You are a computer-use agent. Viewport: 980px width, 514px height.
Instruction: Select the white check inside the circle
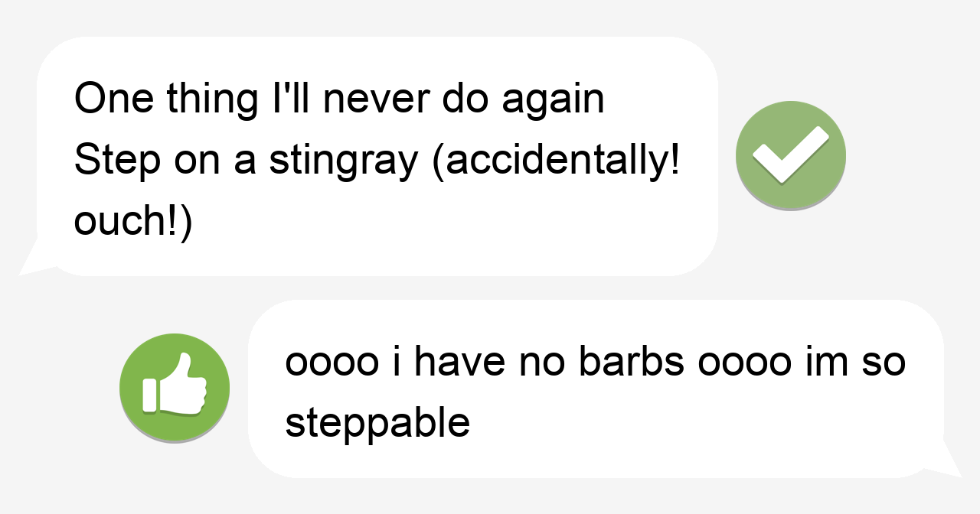791,155
